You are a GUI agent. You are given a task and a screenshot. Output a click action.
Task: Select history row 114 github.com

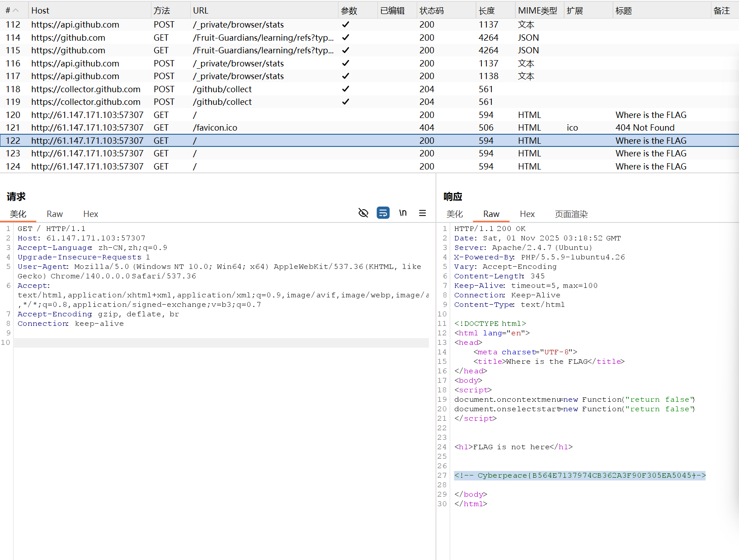(369, 38)
